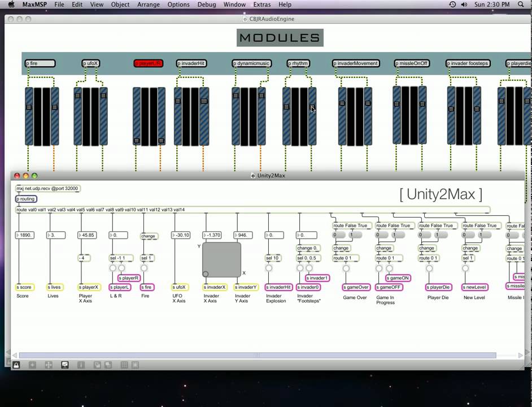Click the bang button above s playerR
The width and height of the screenshot is (532, 407).
pyautogui.click(x=122, y=268)
